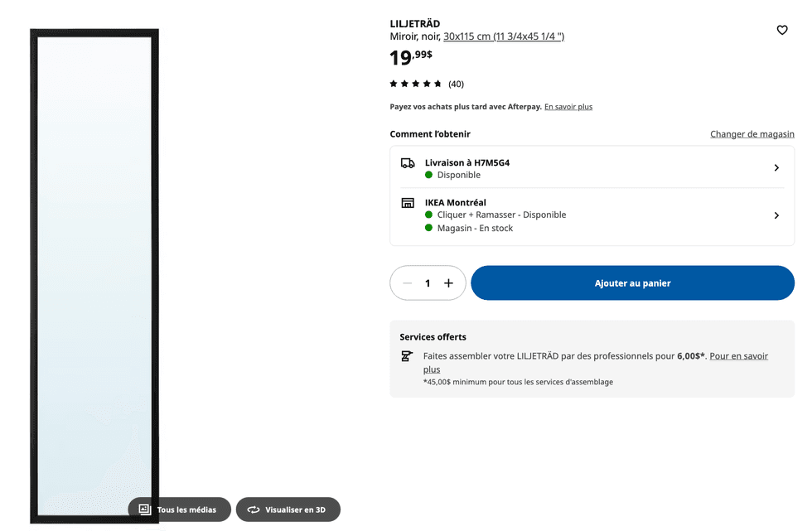Open the size options '30x115 cm (11 3/4x45 1/4)'
The image size is (812, 531).
click(503, 36)
